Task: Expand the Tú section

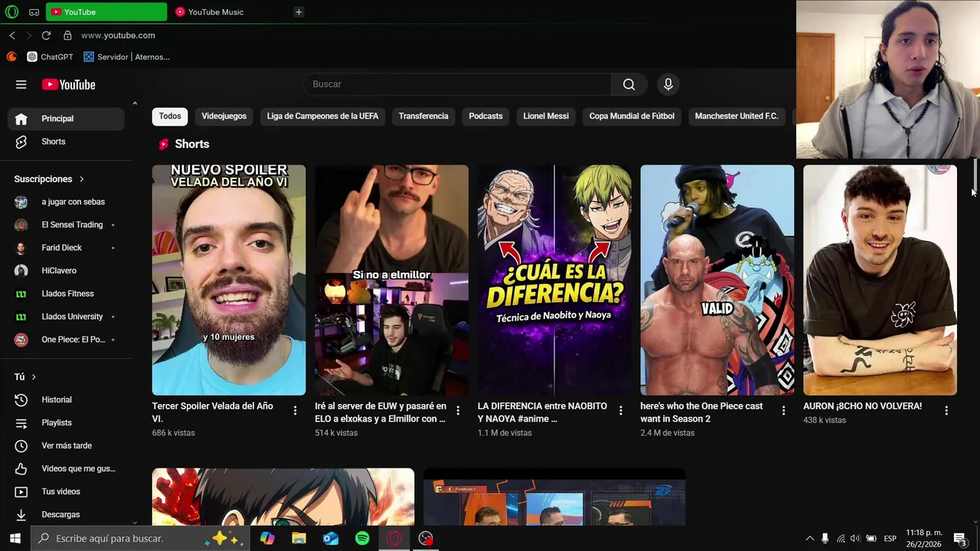Action: [25, 377]
